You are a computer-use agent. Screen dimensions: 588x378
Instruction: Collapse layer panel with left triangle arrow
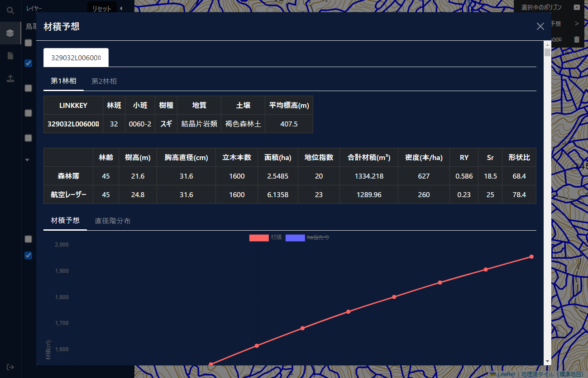[x=121, y=8]
